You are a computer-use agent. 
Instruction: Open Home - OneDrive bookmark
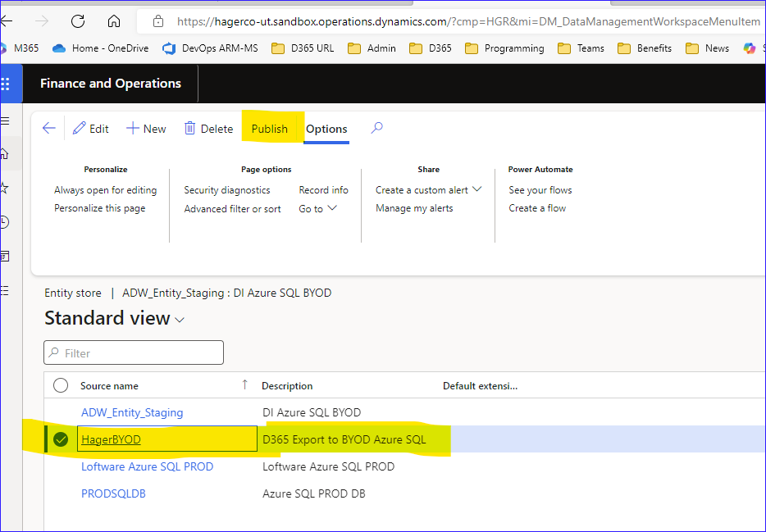[x=101, y=48]
